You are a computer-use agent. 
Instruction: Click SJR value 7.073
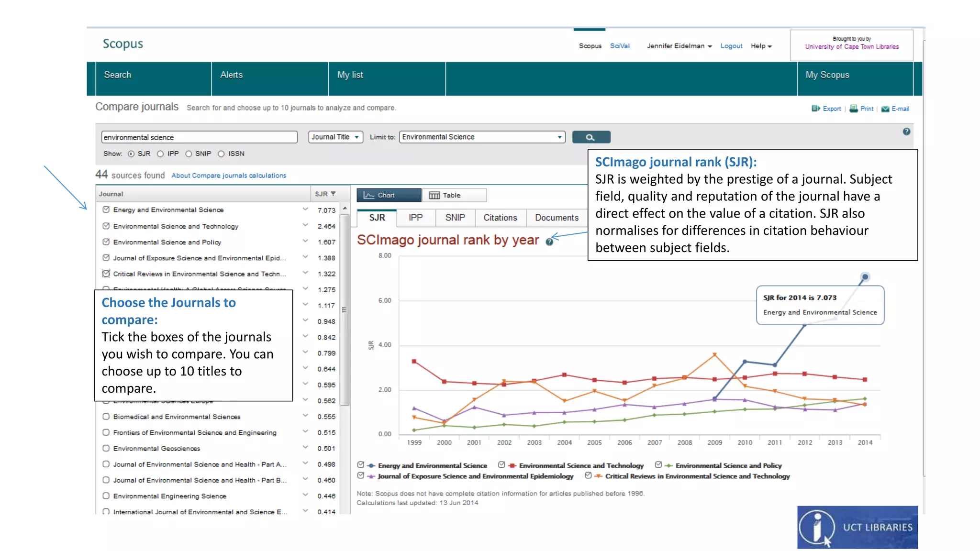pyautogui.click(x=326, y=210)
